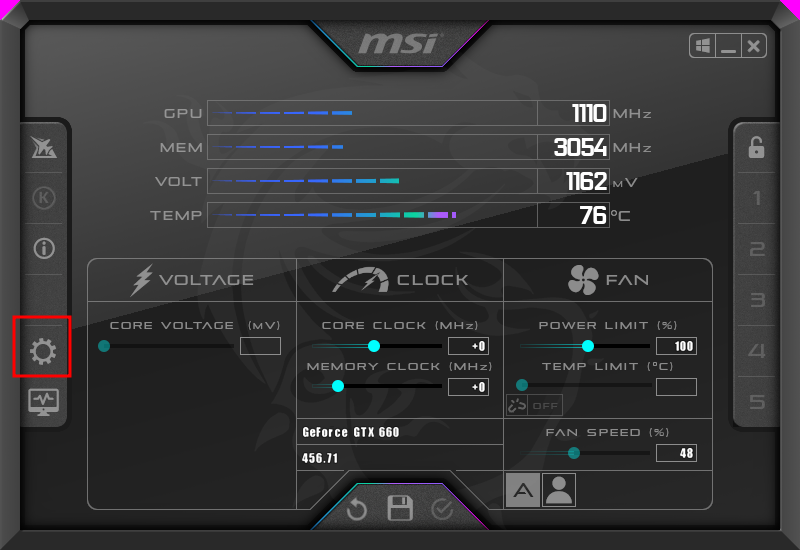Select the Clock panel header
This screenshot has height=550, width=800.
tap(400, 280)
